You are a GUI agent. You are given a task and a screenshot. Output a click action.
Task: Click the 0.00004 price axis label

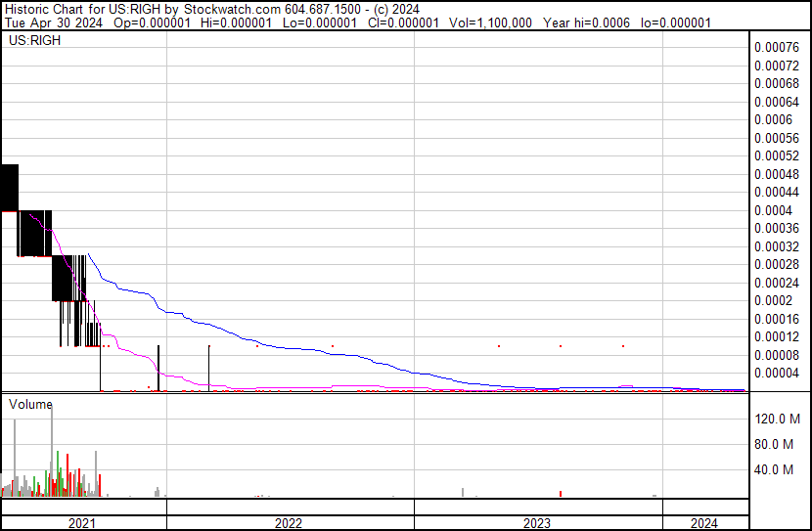[777, 373]
